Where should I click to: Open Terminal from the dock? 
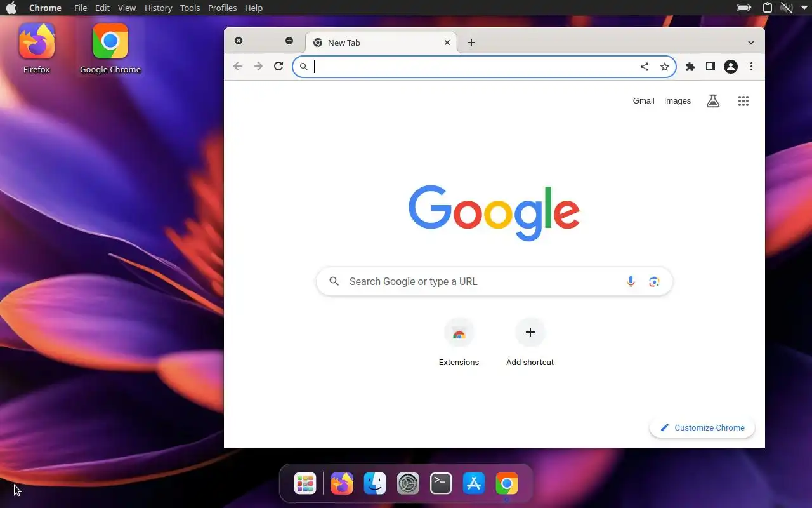[441, 485]
